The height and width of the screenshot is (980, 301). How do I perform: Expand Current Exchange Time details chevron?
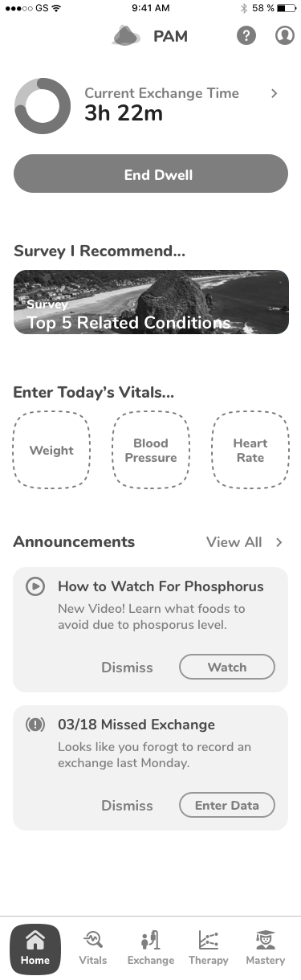pos(275,93)
